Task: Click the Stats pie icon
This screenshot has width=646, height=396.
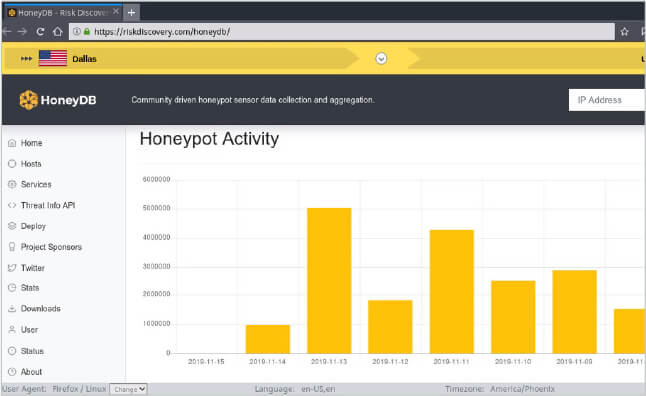Action: (12, 288)
